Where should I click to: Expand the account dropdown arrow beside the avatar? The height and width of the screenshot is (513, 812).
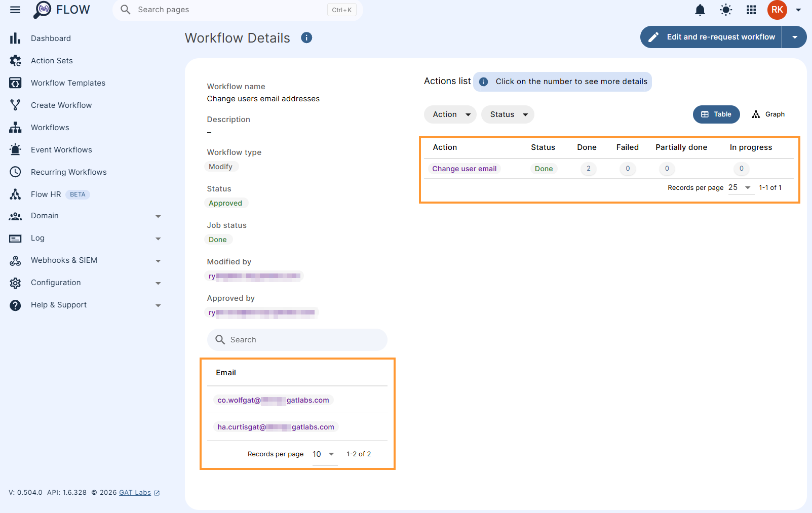pos(798,10)
